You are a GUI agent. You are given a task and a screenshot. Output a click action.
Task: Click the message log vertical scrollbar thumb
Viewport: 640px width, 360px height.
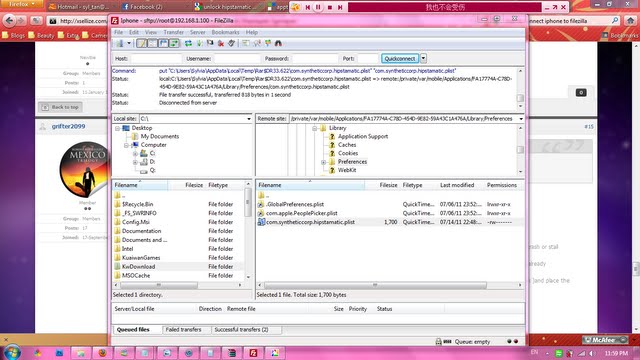pos(520,98)
